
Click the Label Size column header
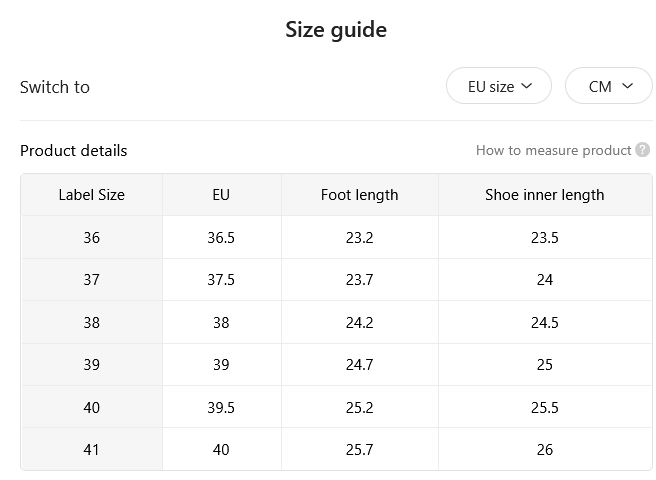92,195
